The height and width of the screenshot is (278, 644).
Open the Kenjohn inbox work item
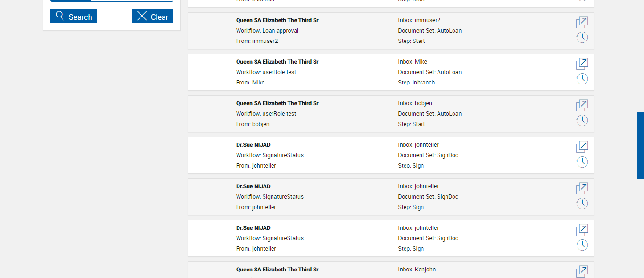[x=582, y=271]
